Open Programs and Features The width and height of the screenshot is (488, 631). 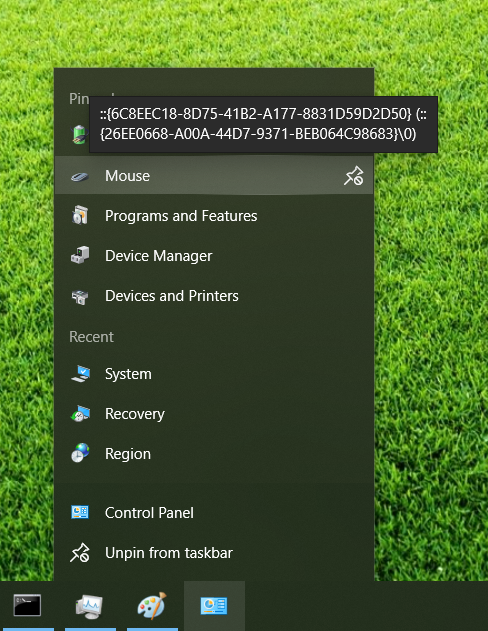[214, 216]
